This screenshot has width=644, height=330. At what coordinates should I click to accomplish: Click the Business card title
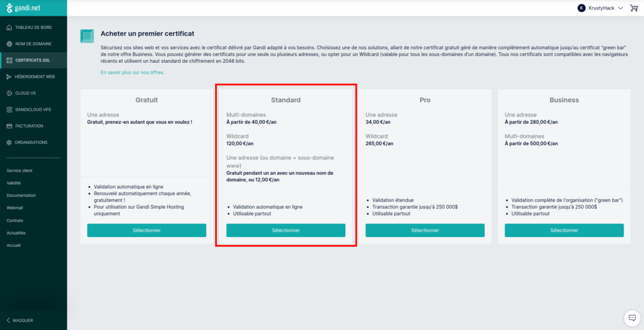[x=564, y=100]
